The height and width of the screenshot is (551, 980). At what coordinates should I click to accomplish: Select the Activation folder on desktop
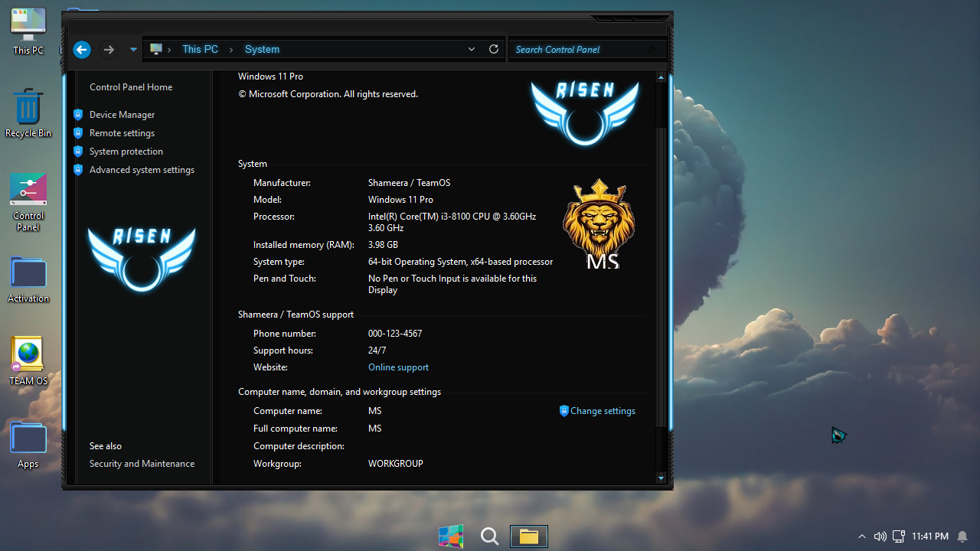pyautogui.click(x=28, y=280)
